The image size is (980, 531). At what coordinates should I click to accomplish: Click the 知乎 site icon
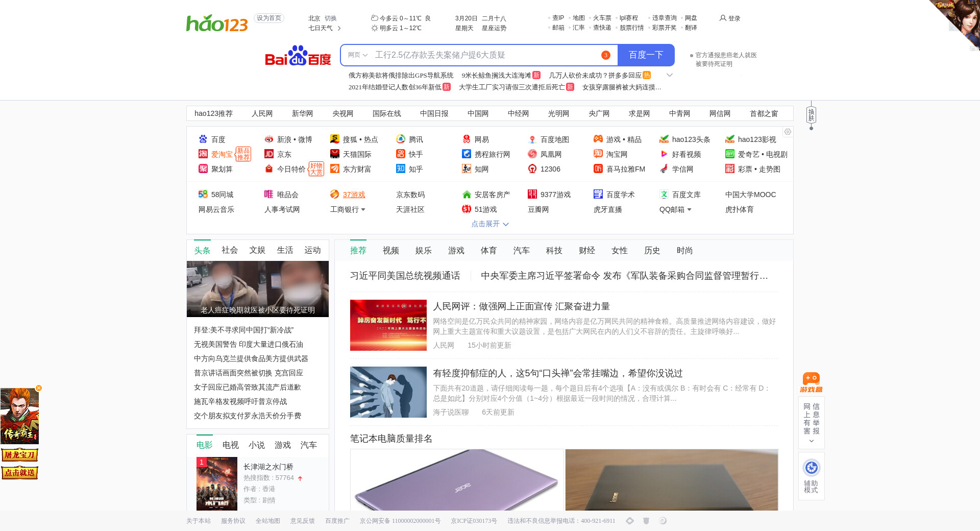click(401, 169)
